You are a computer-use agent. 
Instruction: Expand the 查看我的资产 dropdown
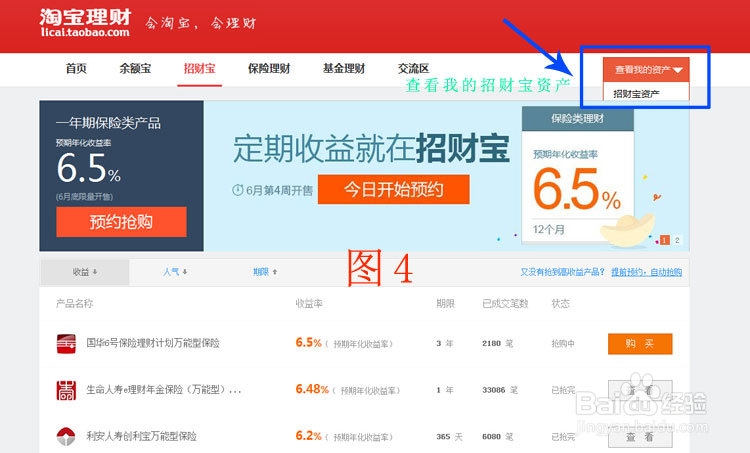tap(646, 70)
